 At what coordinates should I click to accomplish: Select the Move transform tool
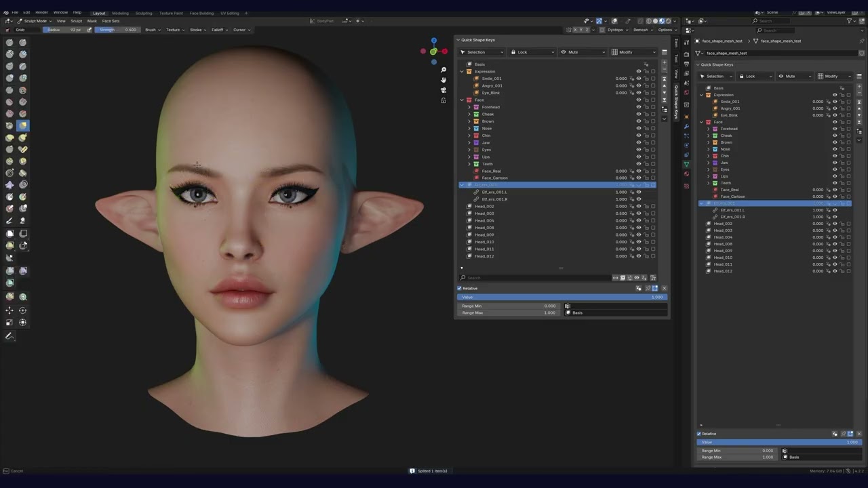pyautogui.click(x=9, y=310)
